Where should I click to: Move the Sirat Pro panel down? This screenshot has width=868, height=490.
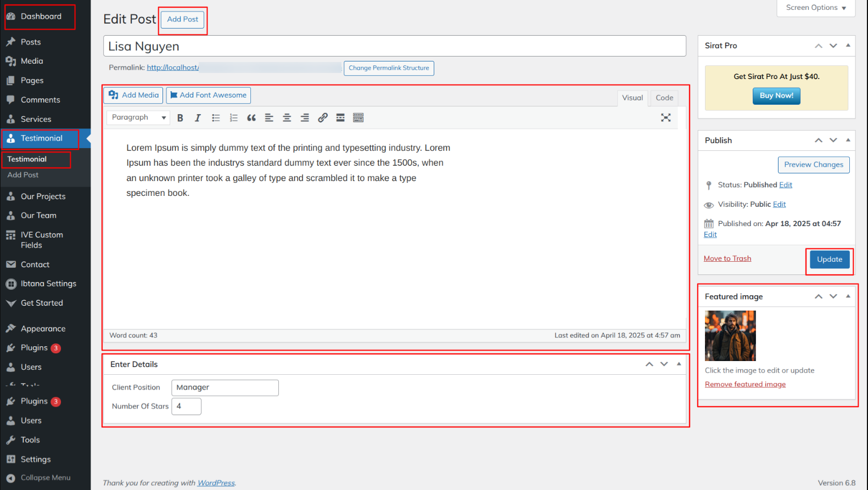point(833,46)
